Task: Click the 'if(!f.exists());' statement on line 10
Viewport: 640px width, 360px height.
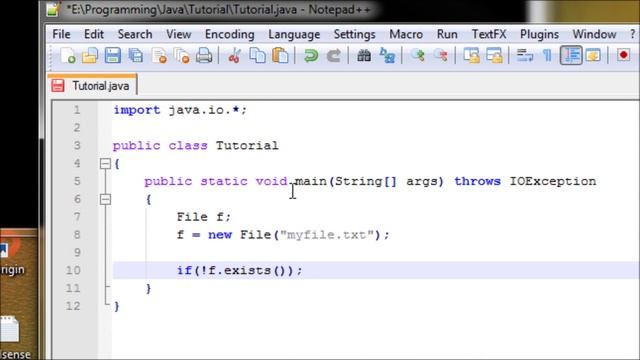Action: point(240,271)
